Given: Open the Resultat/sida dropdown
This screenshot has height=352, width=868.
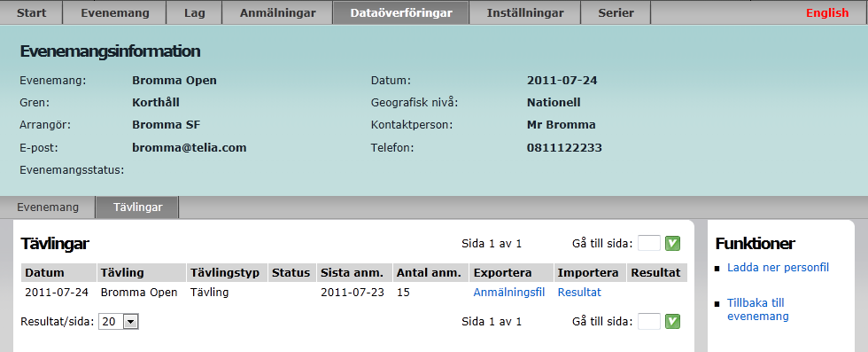Looking at the screenshot, I should click(x=119, y=322).
